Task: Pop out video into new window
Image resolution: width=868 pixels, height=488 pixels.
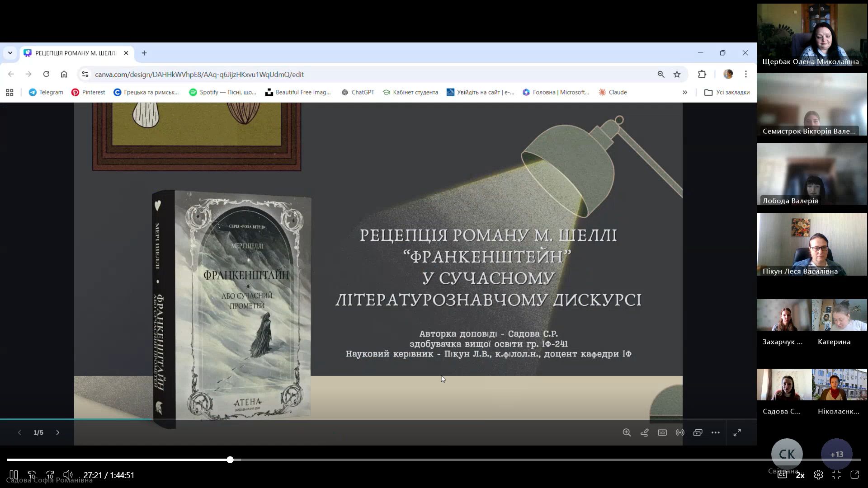Action: pos(854,475)
